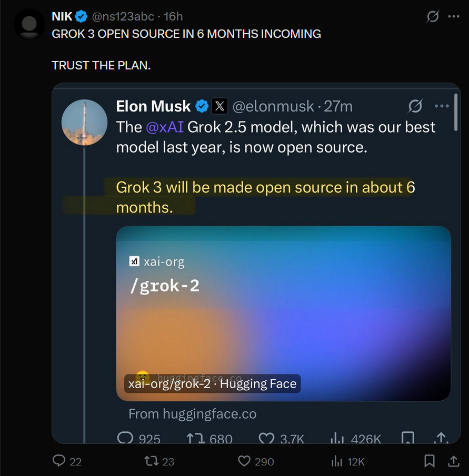The height and width of the screenshot is (476, 469).
Task: Repost NIK's tweet
Action: click(x=152, y=461)
